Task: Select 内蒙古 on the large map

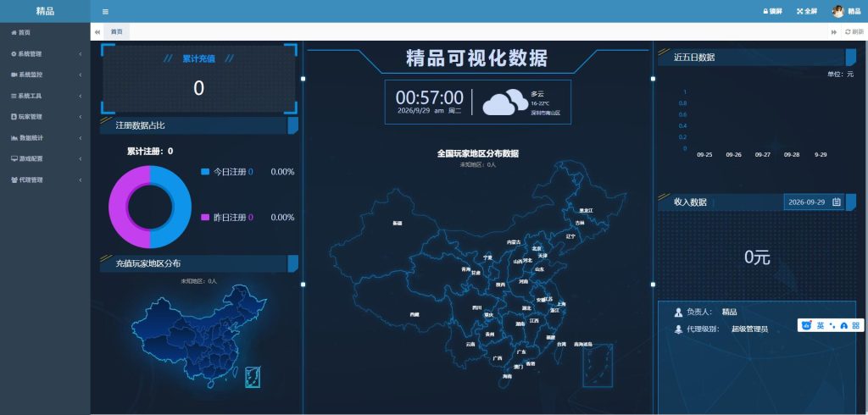Action: pos(514,242)
